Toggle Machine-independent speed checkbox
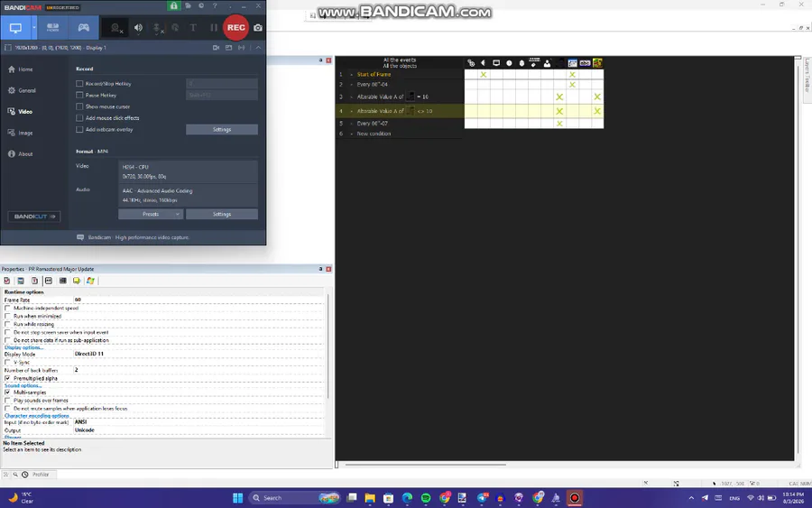The height and width of the screenshot is (508, 812). pos(7,308)
